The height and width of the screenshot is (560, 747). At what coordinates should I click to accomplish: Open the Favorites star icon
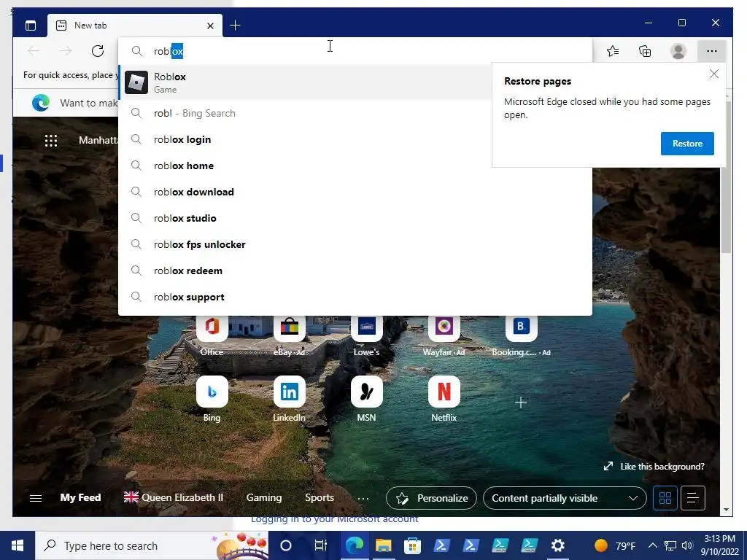(x=613, y=51)
